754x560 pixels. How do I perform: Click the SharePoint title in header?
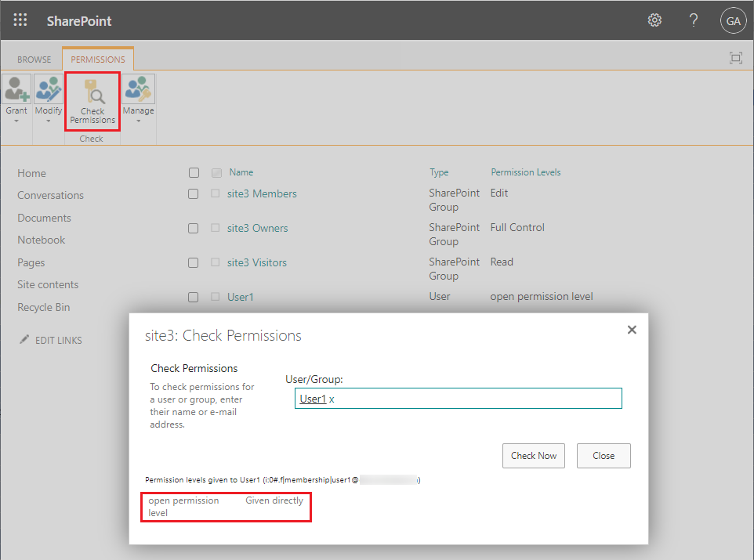pos(79,21)
